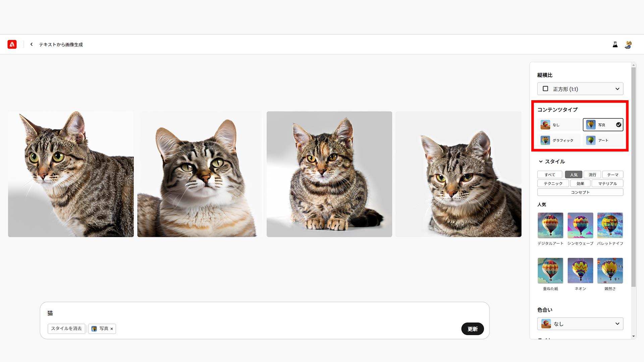Remove the 写真 tag with its x
Viewport: 644px width, 362px height.
[x=112, y=329]
